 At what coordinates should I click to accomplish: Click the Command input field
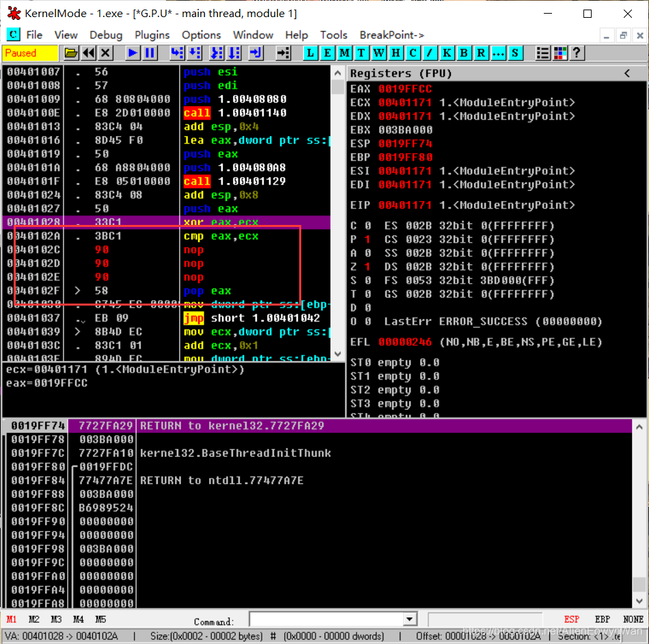coord(327,619)
